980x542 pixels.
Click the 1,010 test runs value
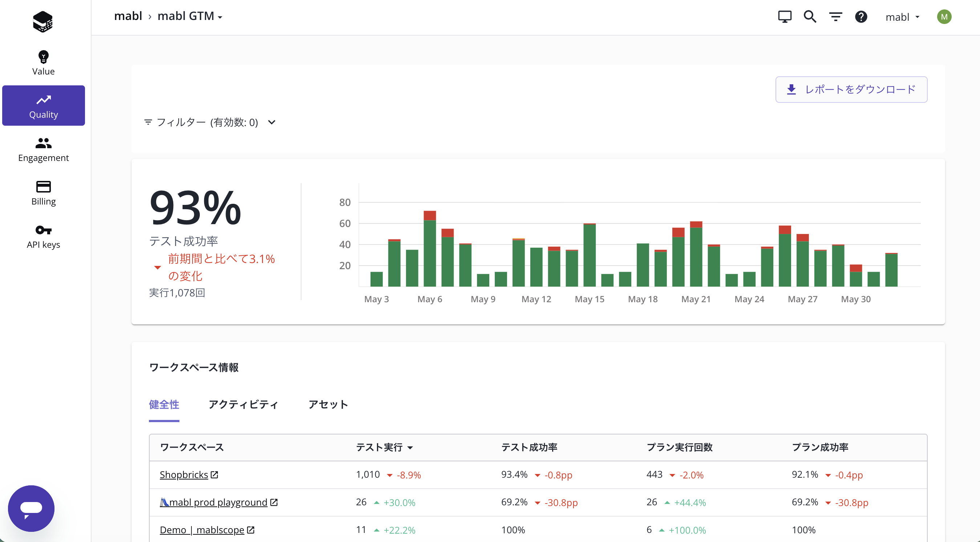[368, 475]
